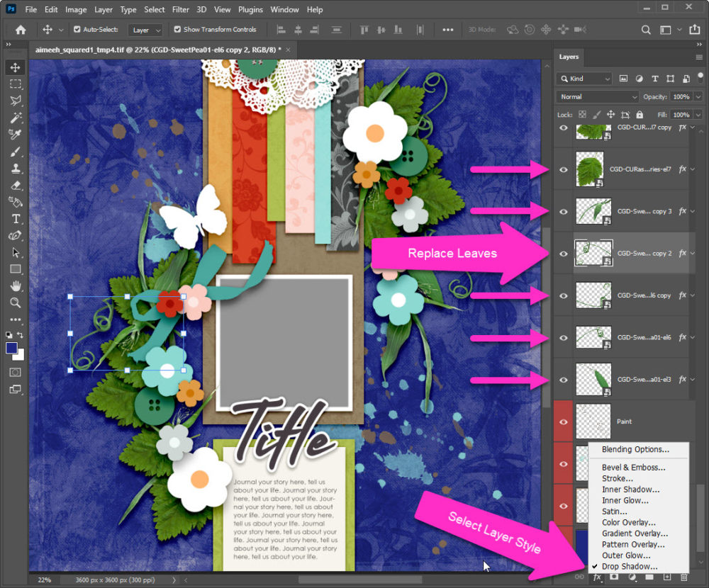Select the Pen tool
Image resolution: width=709 pixels, height=588 pixels.
pos(16,235)
